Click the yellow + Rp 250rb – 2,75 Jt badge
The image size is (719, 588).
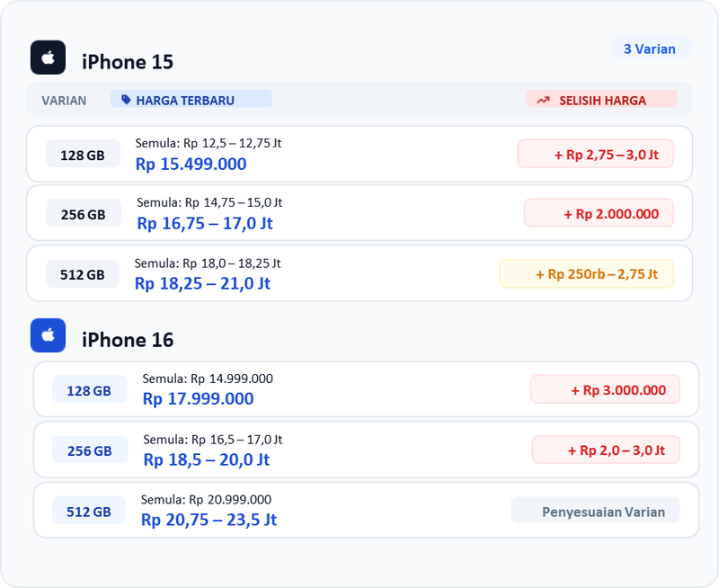[x=587, y=274]
